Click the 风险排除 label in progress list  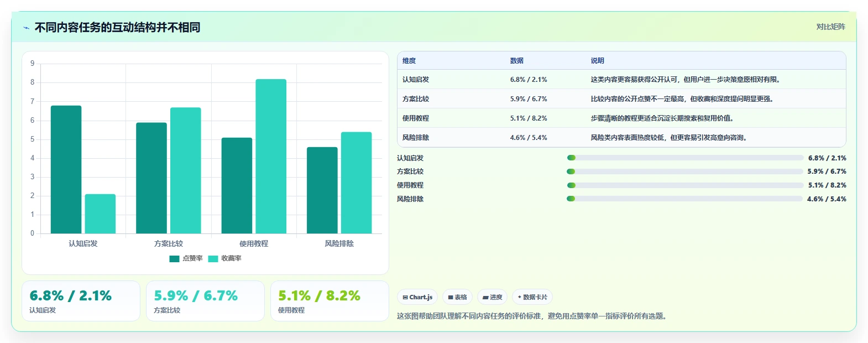[410, 199]
